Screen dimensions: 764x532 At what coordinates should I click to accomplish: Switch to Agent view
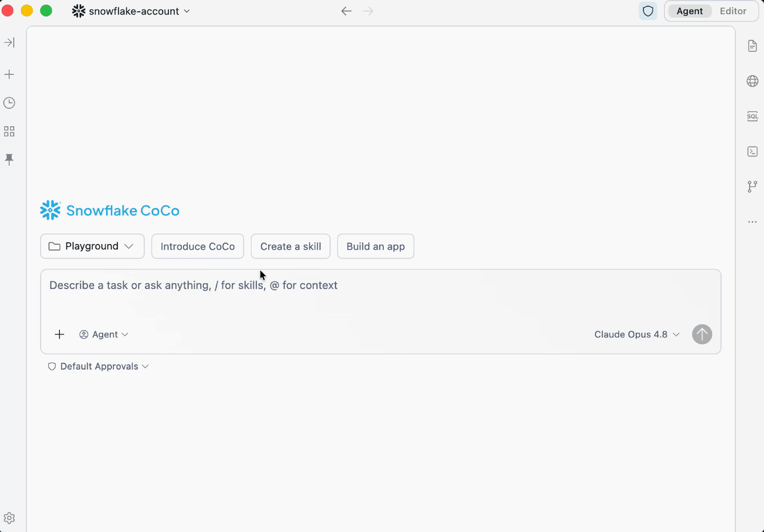pos(689,11)
